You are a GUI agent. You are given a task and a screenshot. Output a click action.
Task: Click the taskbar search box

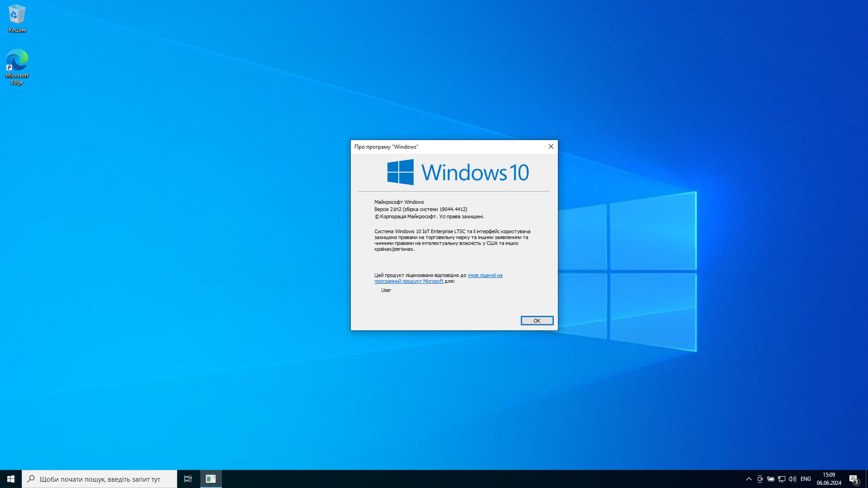pyautogui.click(x=99, y=479)
